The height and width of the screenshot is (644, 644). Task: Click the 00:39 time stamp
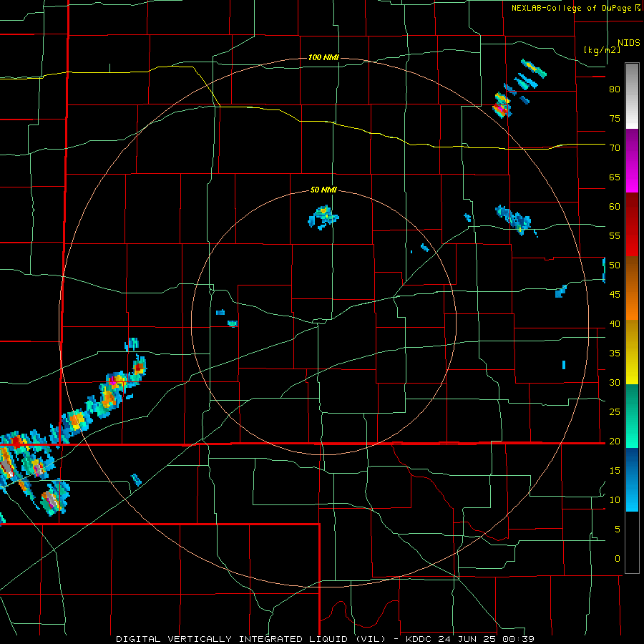(518, 639)
